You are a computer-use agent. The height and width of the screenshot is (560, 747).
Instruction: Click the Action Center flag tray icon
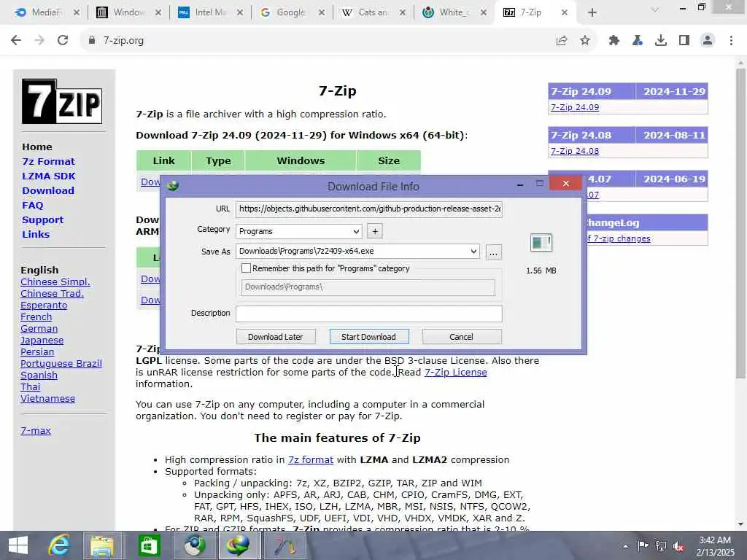pyautogui.click(x=643, y=545)
